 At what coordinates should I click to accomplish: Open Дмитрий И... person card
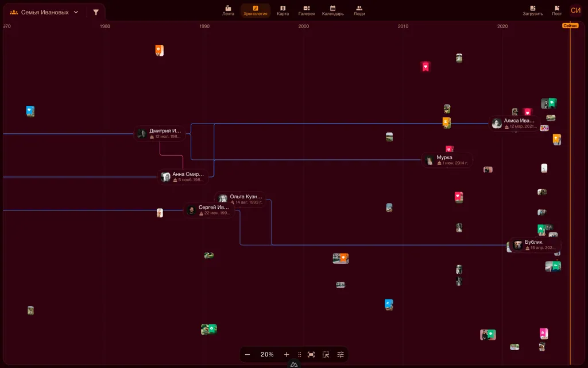[160, 133]
